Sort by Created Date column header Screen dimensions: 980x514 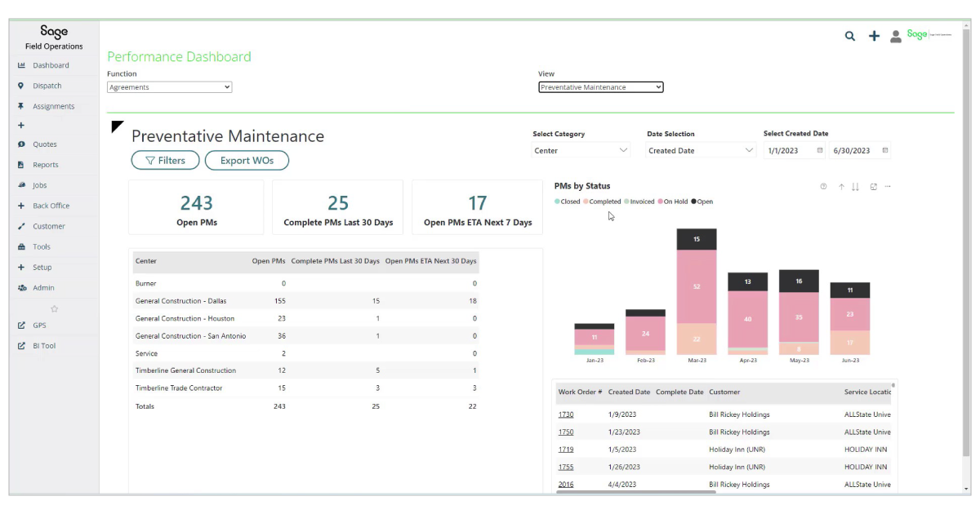(629, 392)
